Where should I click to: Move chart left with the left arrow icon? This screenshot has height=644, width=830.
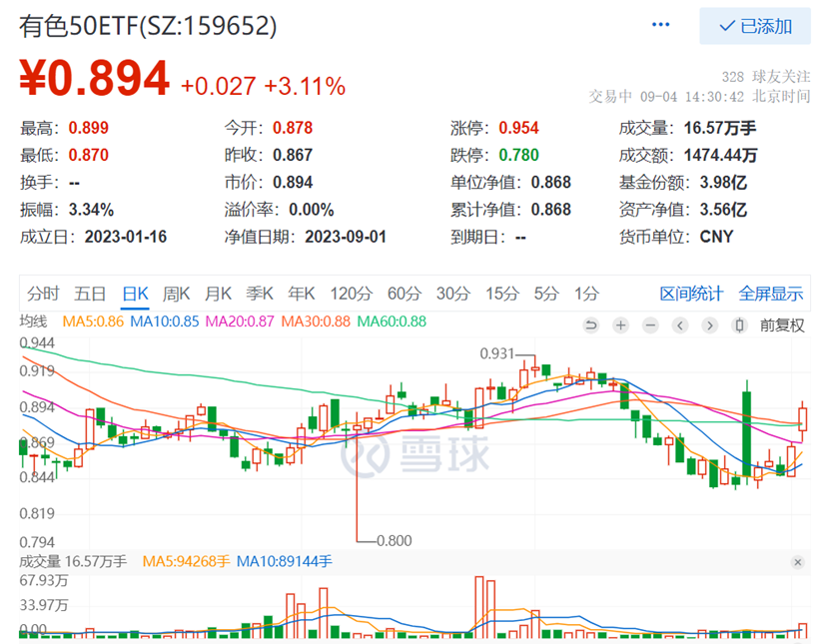click(680, 324)
